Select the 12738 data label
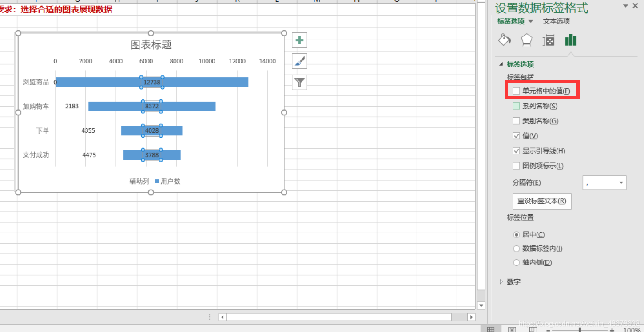Viewport: 644px width, 332px height. 152,82
